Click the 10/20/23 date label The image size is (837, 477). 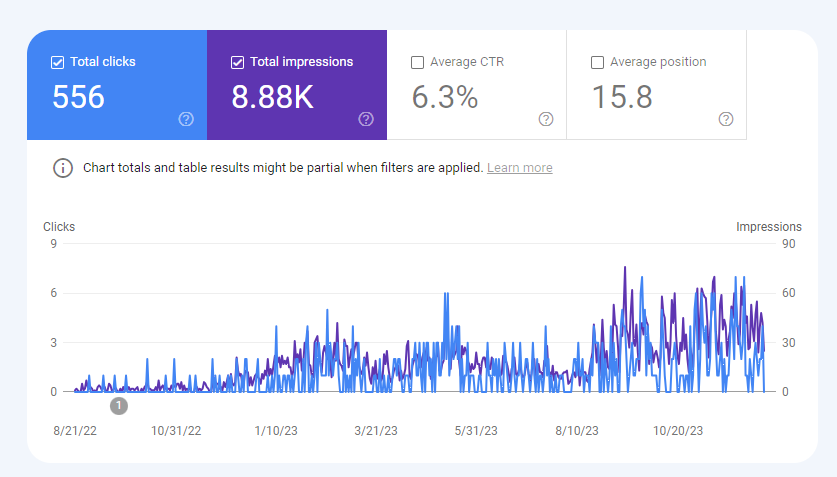pyautogui.click(x=678, y=431)
